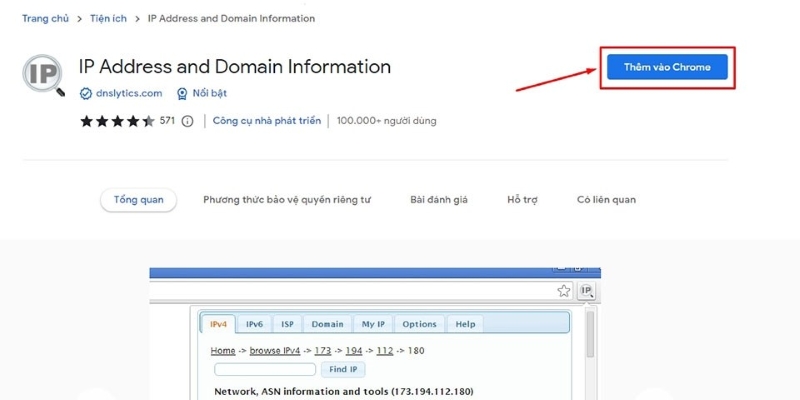
Task: Select the Tổng quan tab
Action: pyautogui.click(x=139, y=199)
